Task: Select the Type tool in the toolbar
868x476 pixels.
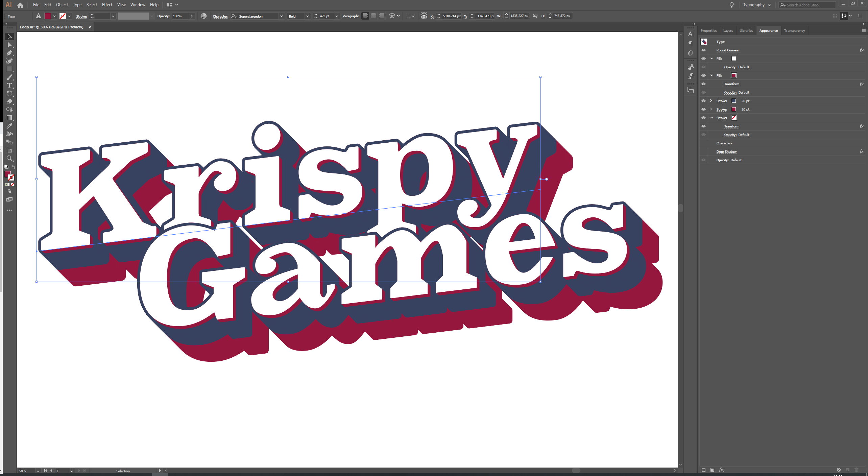Action: [x=9, y=85]
